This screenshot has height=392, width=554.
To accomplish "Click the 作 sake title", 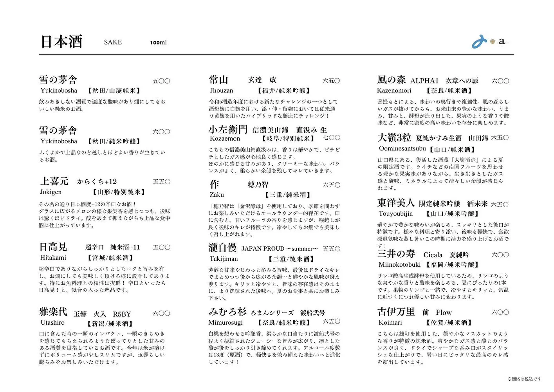I will 214,184.
